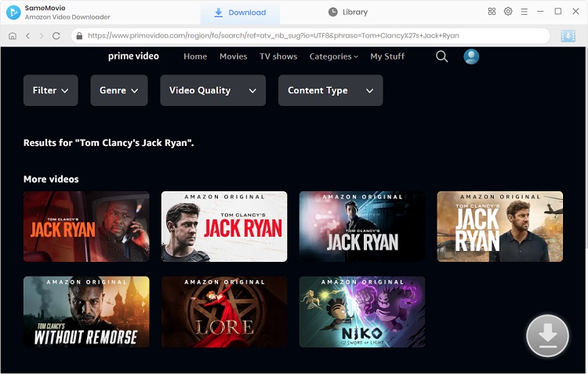Click the URL address field
Image resolution: width=588 pixels, height=374 pixels.
pos(310,35)
